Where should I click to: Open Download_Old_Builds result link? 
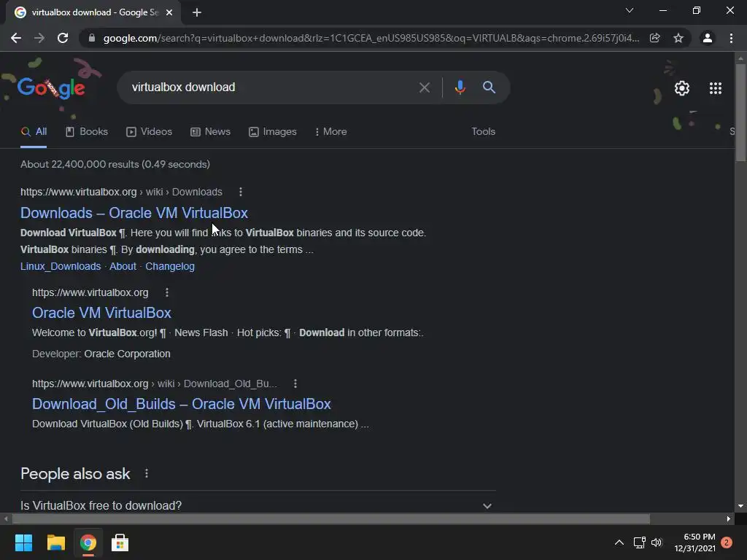click(182, 404)
